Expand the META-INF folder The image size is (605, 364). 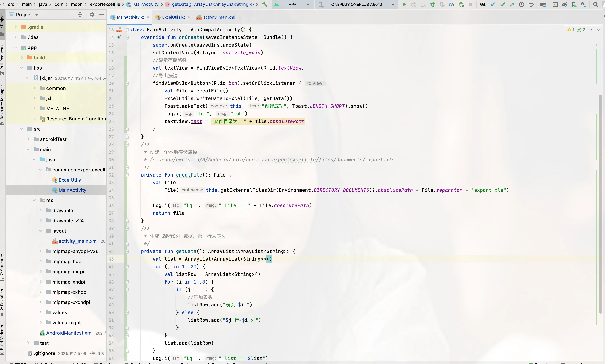[x=34, y=109]
